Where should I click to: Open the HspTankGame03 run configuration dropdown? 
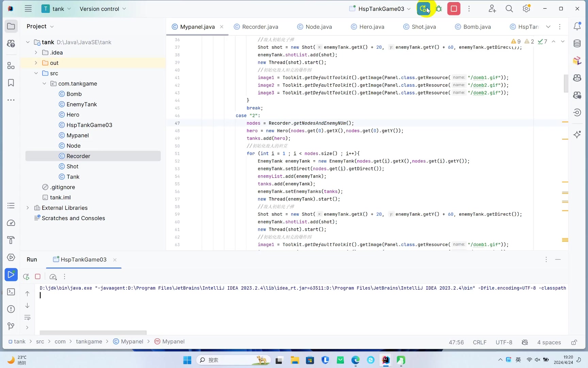click(x=380, y=9)
